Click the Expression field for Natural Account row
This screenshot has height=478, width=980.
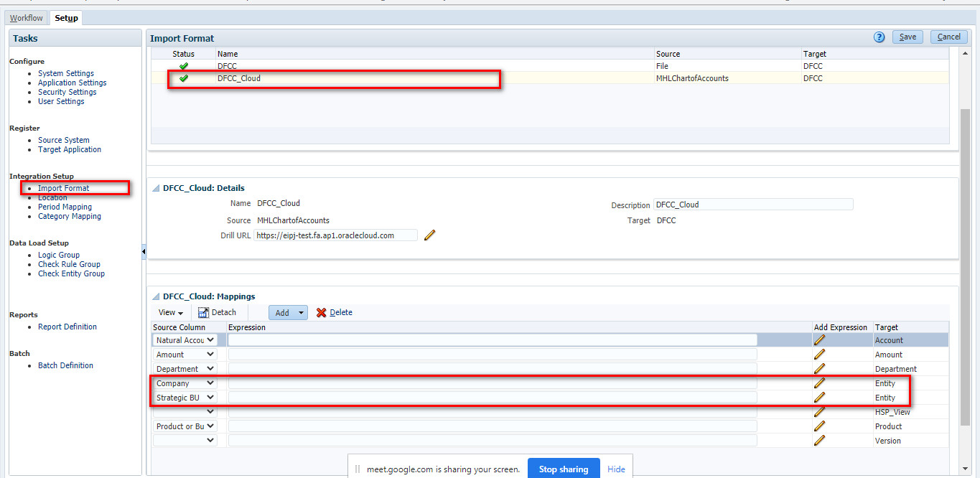(493, 340)
